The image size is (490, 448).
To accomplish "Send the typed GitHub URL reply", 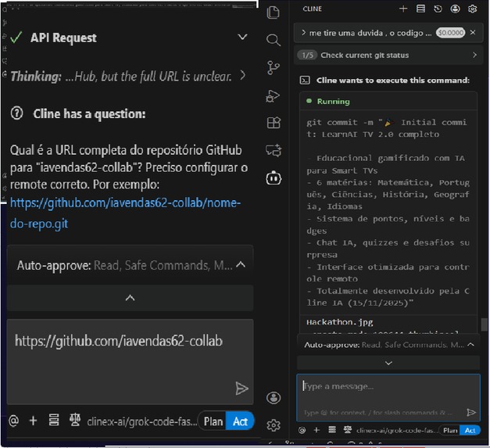I will tap(241, 389).
